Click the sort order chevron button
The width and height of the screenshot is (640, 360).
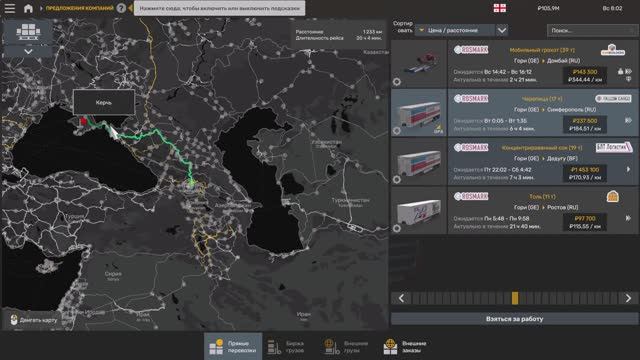coord(502,30)
